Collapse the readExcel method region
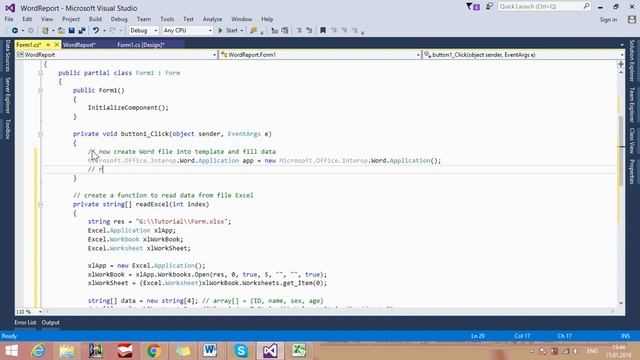 pyautogui.click(x=40, y=204)
